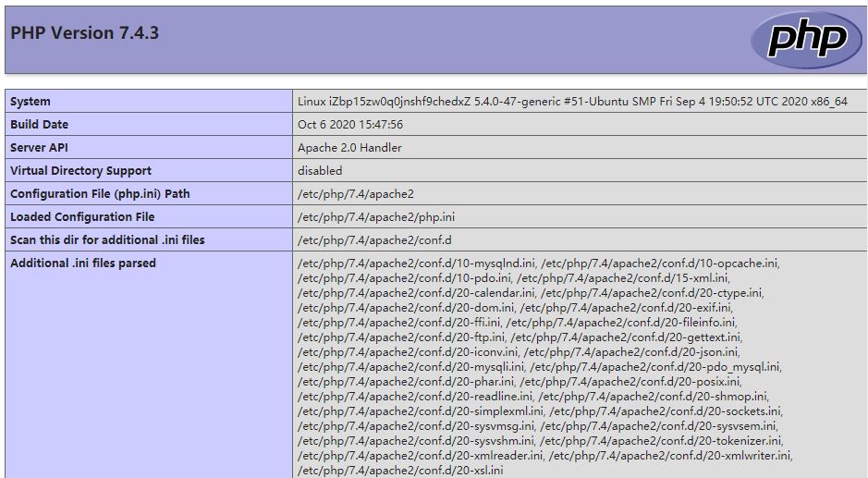Select the Oct 6 2020 15:47:56 value
This screenshot has height=478, width=868.
click(350, 125)
